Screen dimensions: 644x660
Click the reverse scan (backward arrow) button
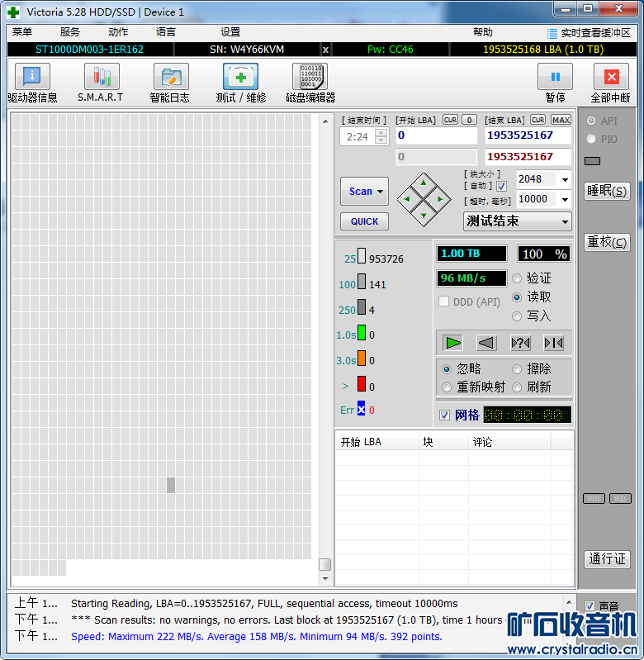point(486,343)
